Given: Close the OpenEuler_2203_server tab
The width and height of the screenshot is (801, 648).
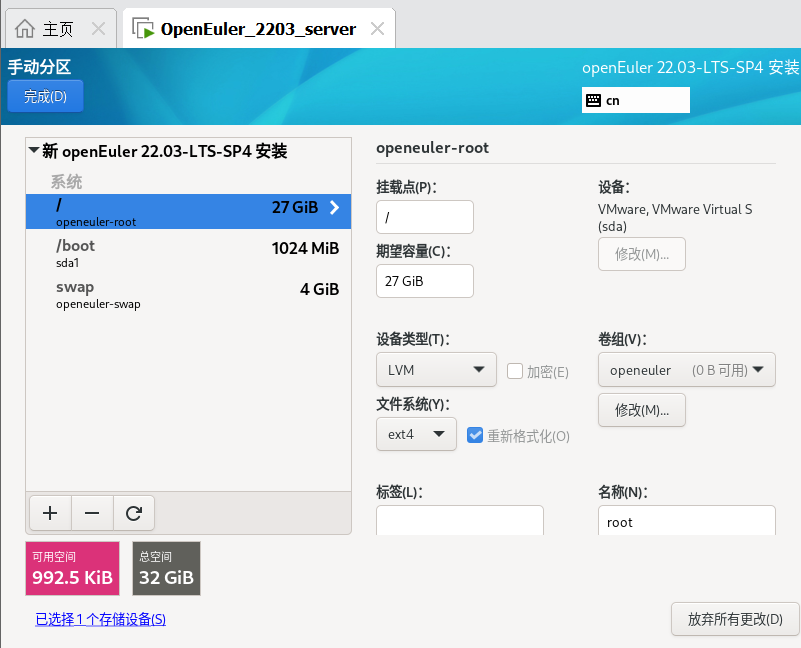Looking at the screenshot, I should click(x=377, y=29).
